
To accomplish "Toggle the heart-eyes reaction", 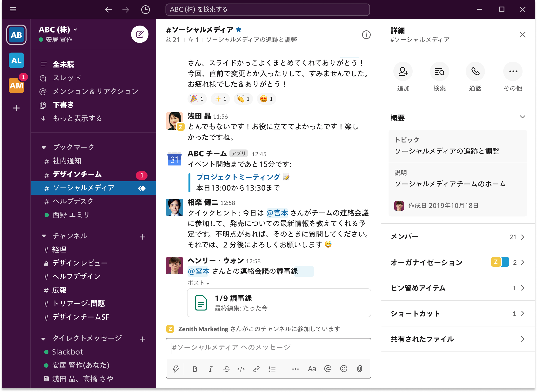I will (266, 99).
